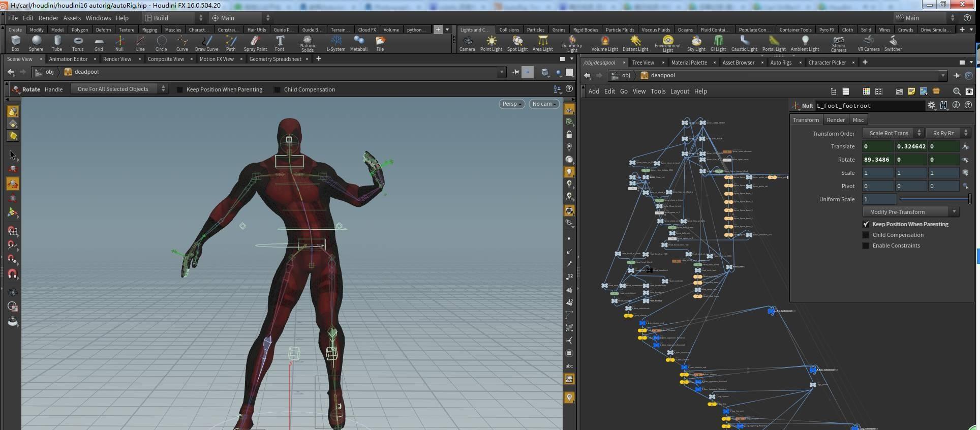Create a Null object from shelf

(x=119, y=43)
